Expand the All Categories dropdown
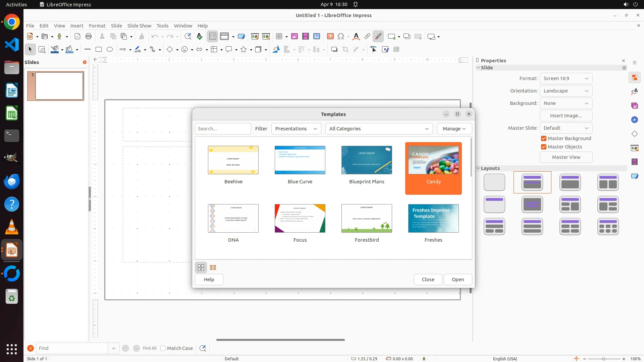The width and height of the screenshot is (644, 362). coord(379,129)
